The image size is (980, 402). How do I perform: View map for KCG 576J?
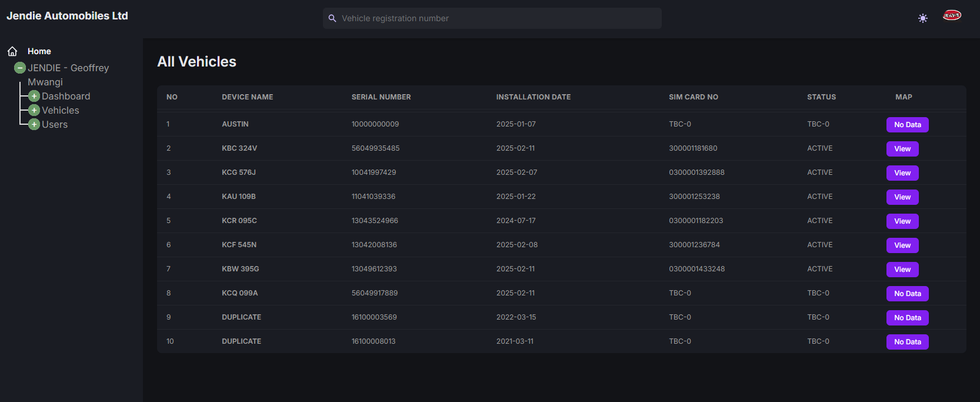(x=902, y=173)
